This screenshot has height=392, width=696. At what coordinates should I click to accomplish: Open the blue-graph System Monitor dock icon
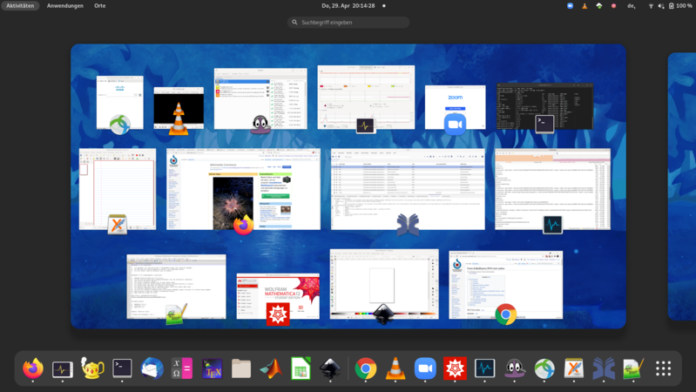tap(485, 368)
